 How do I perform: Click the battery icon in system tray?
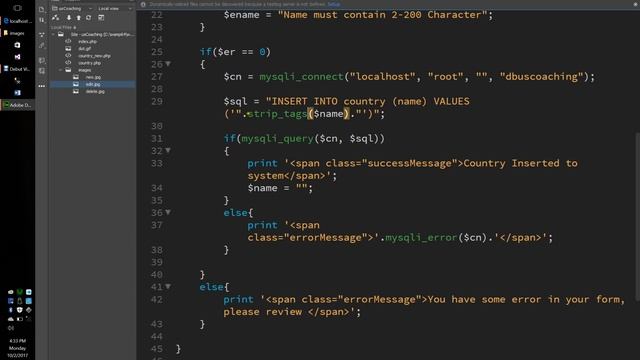[20, 319]
